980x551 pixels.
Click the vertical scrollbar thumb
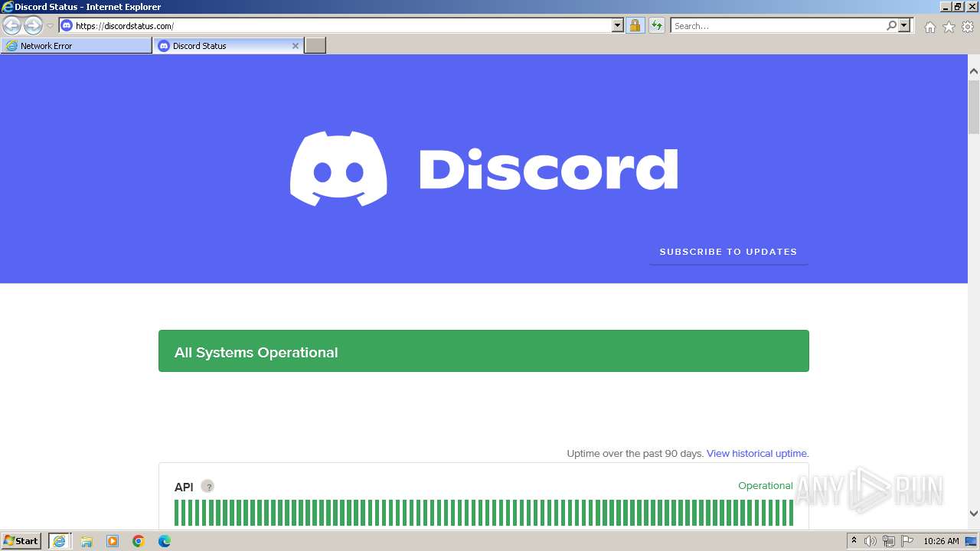click(974, 106)
